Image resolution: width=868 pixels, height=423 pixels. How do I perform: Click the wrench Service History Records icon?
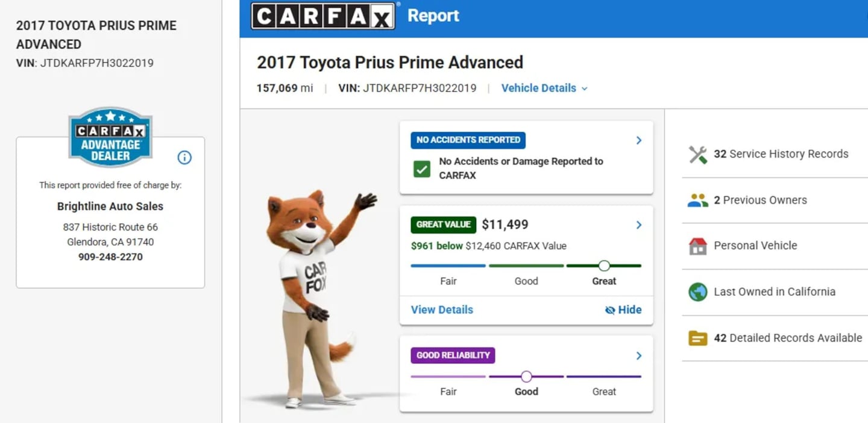[697, 154]
